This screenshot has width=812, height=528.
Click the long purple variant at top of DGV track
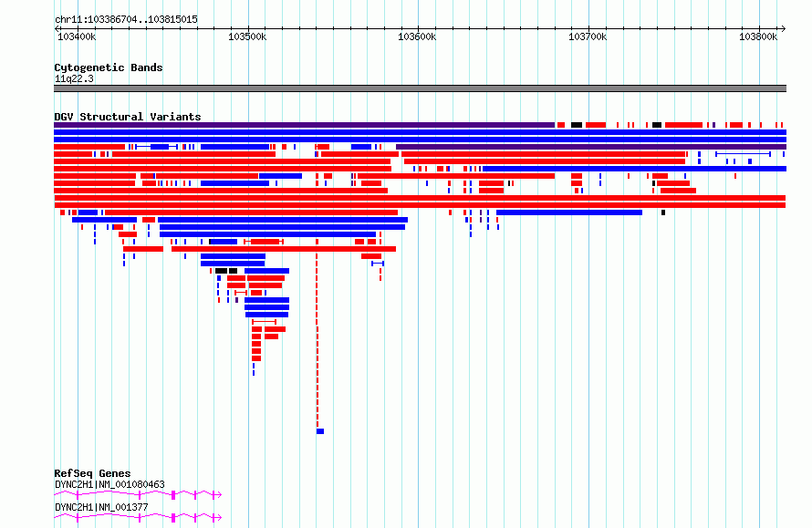click(x=305, y=125)
